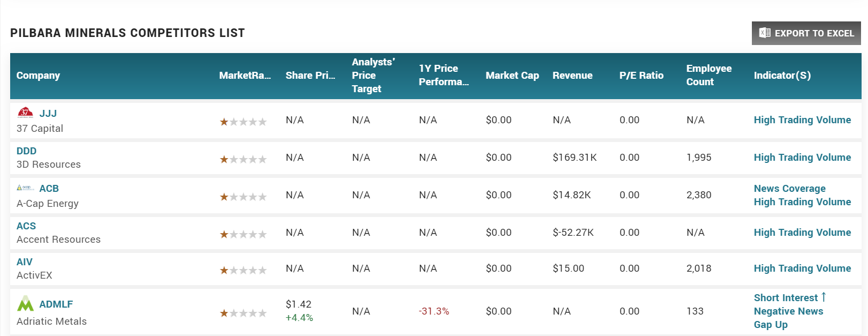Open the ADMLF ticker link
The image size is (868, 336).
pyautogui.click(x=56, y=304)
